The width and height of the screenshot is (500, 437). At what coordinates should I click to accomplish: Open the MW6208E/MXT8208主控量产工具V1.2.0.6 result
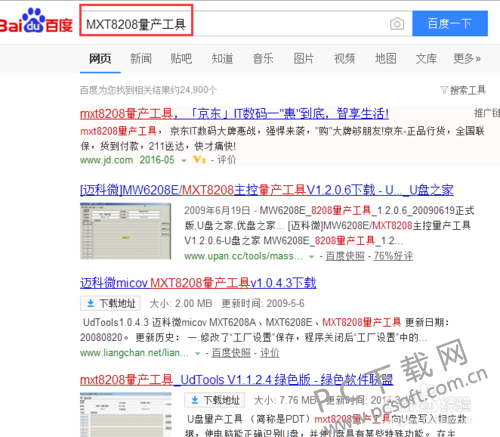[267, 190]
